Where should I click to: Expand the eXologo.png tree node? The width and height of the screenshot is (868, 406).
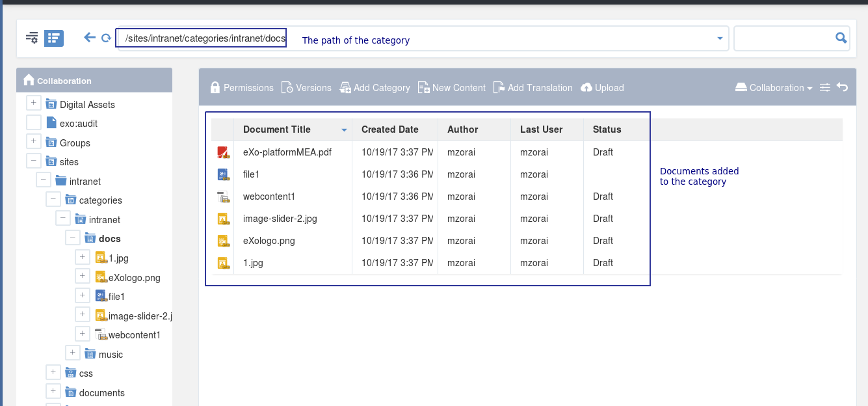[x=82, y=276]
